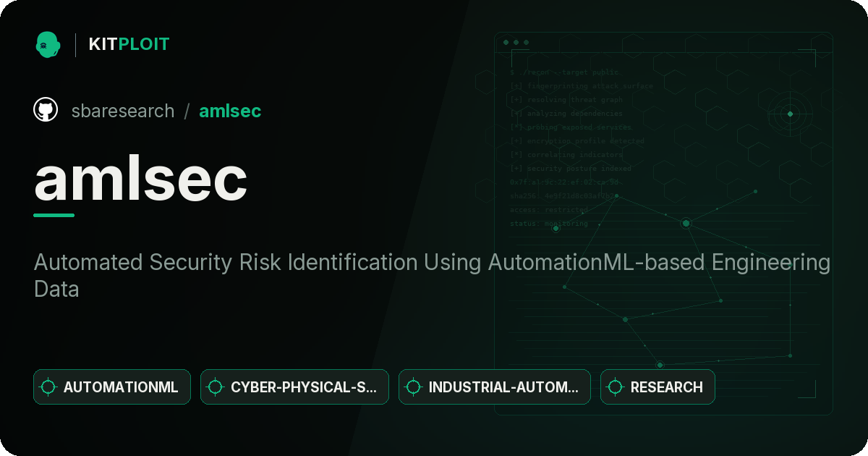The height and width of the screenshot is (456, 868).
Task: Click the 'access: restricted' terminal line
Action: [x=549, y=210]
